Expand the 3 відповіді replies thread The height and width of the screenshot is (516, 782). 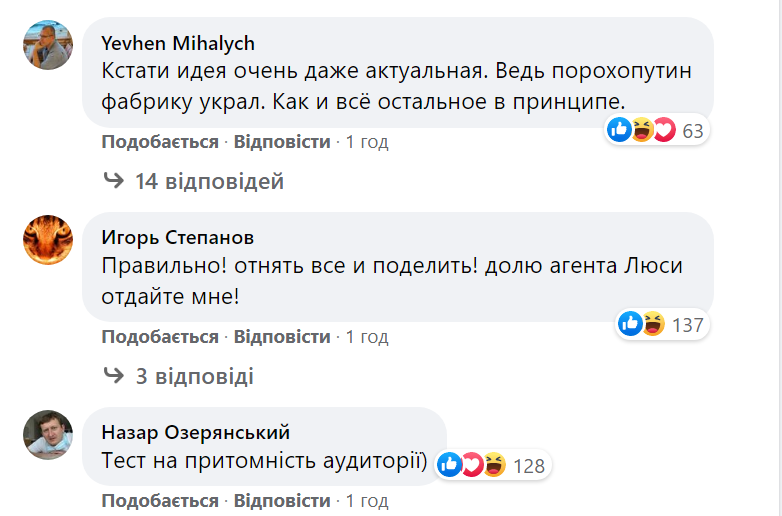[194, 377]
